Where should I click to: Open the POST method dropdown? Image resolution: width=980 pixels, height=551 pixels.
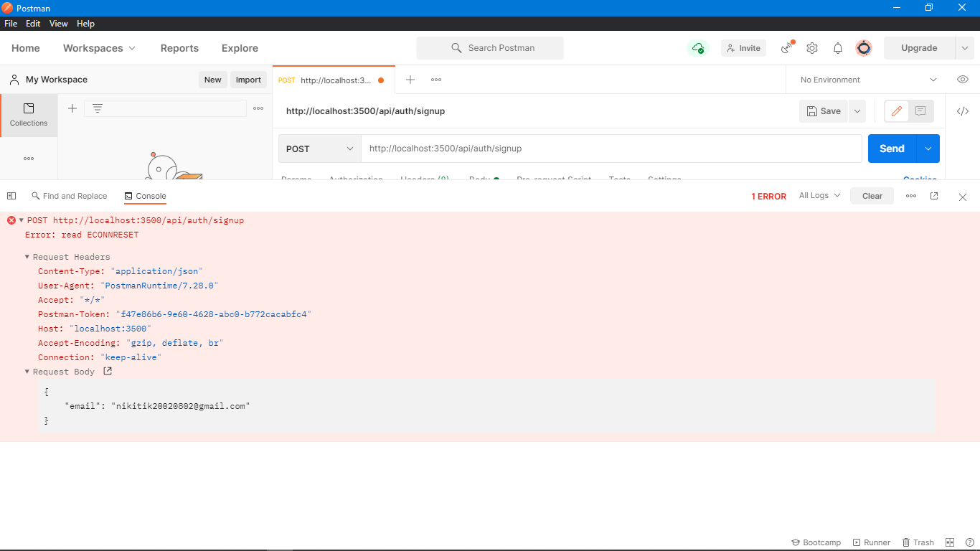[320, 149]
